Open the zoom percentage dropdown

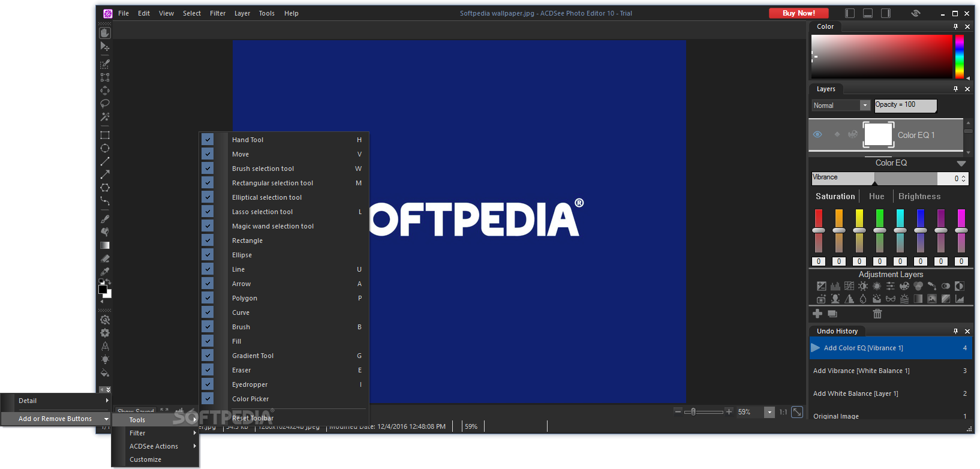coord(769,412)
